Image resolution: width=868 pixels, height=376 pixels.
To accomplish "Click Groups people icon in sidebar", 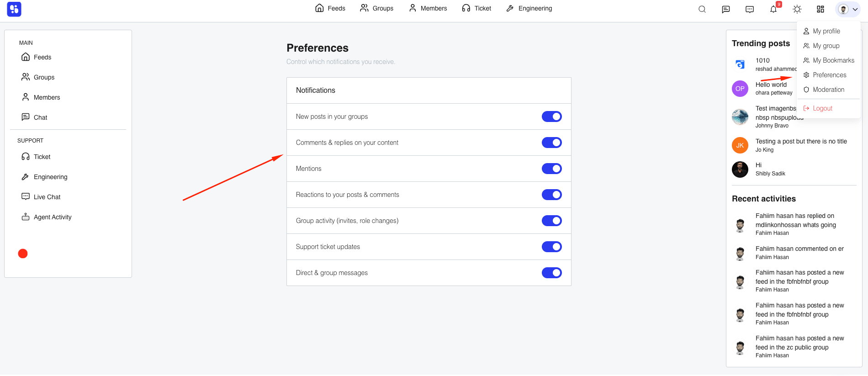I will [26, 77].
